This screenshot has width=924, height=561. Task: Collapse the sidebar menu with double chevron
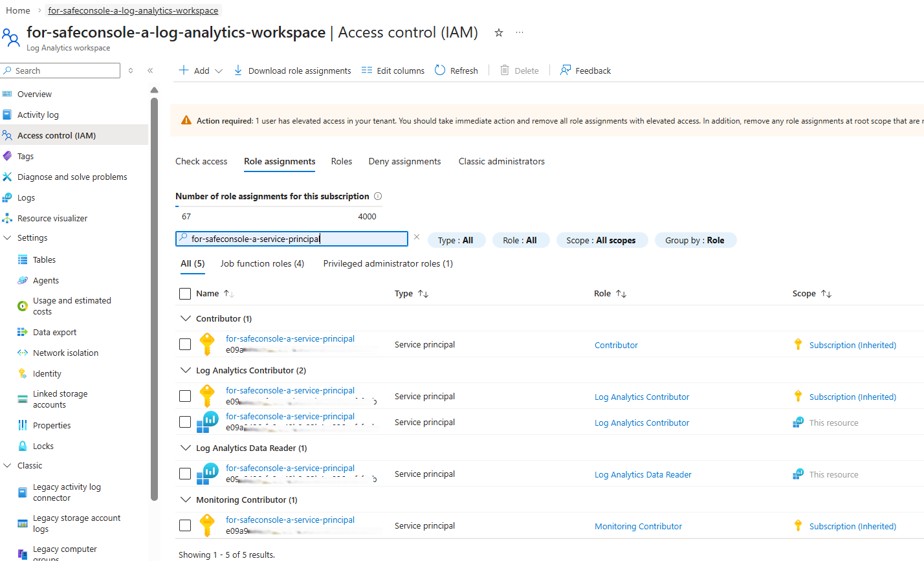pos(150,71)
